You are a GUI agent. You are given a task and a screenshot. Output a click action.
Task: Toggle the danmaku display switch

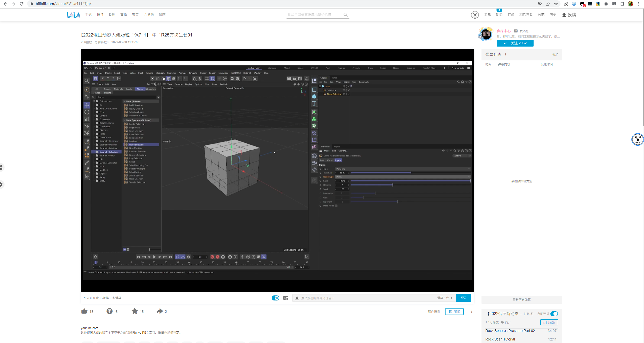click(x=275, y=298)
